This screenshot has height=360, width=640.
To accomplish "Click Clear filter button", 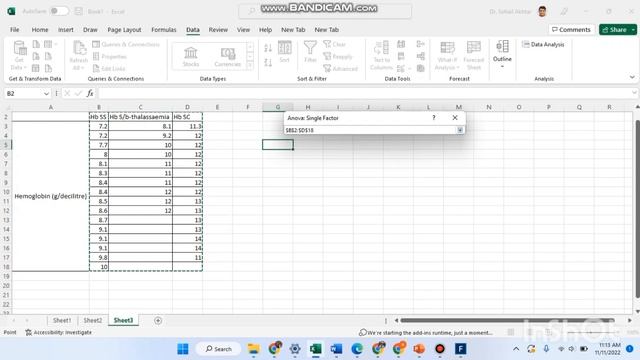I will pyautogui.click(x=335, y=44).
